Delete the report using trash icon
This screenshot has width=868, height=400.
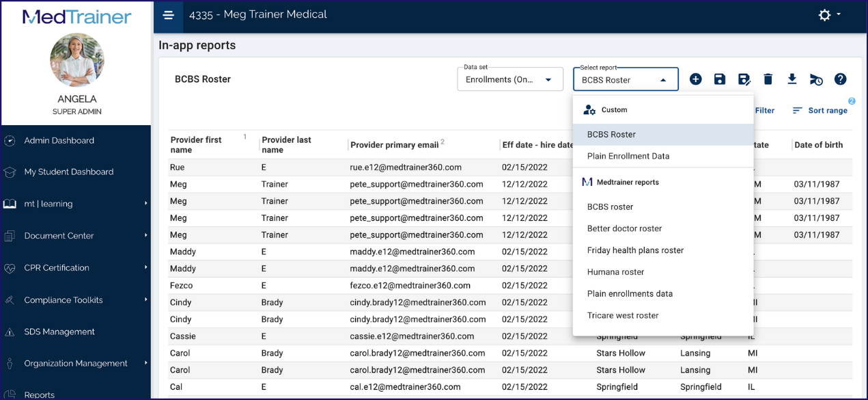point(768,79)
